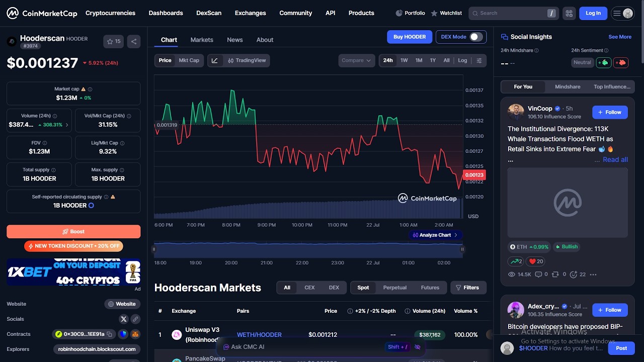Click the bullish trend count on VinCoop's post
644x362 pixels.
[x=516, y=261]
